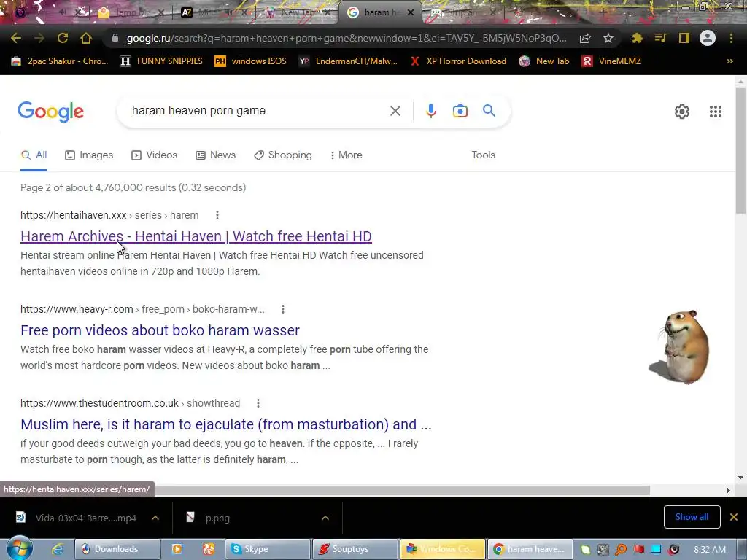Screen dimensions: 747x560
Task: Open the windows ISOS bookmark
Action: (251, 61)
